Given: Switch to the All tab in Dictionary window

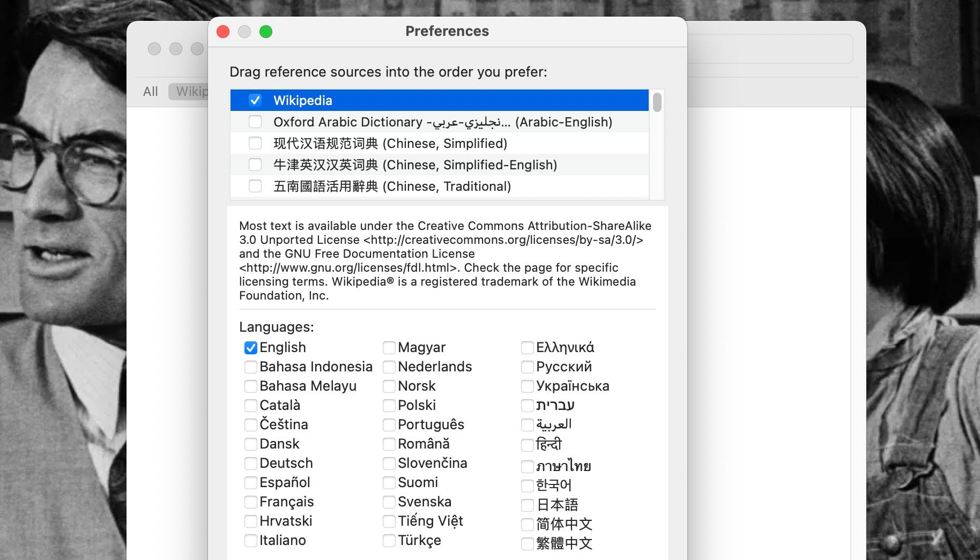Looking at the screenshot, I should pyautogui.click(x=151, y=92).
